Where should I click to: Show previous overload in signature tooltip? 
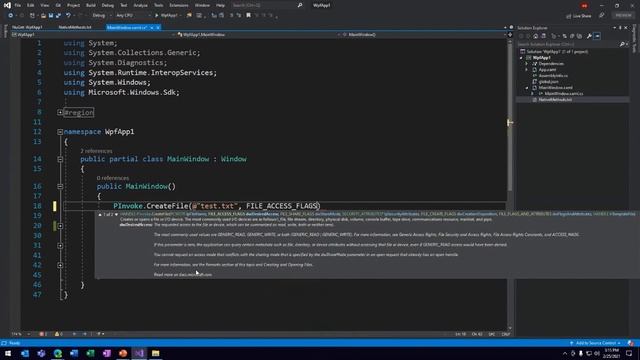point(100,214)
